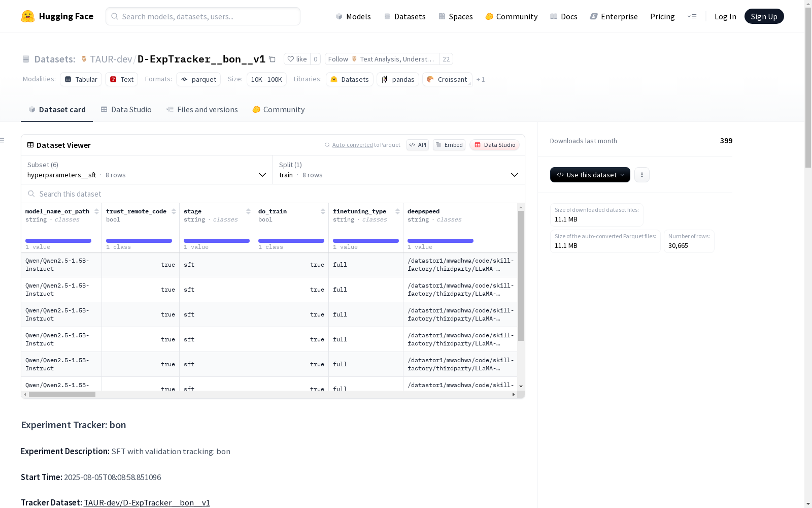Screen dimensions: 812x508
Task: Click the Sign Up button
Action: coord(764,16)
